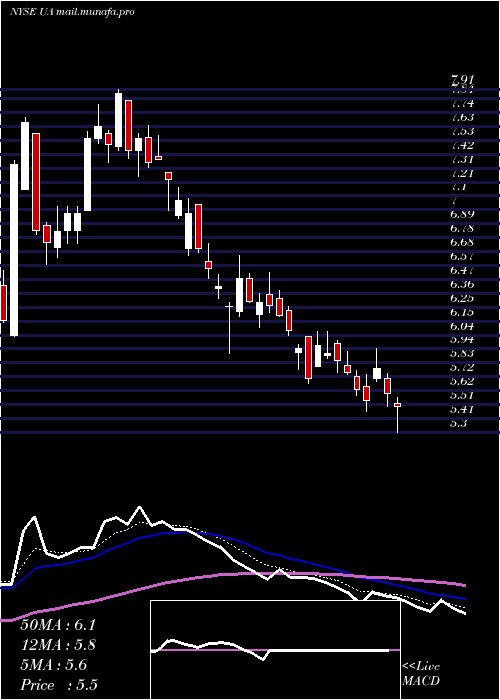Click the 6.57 price axis label

462,256
